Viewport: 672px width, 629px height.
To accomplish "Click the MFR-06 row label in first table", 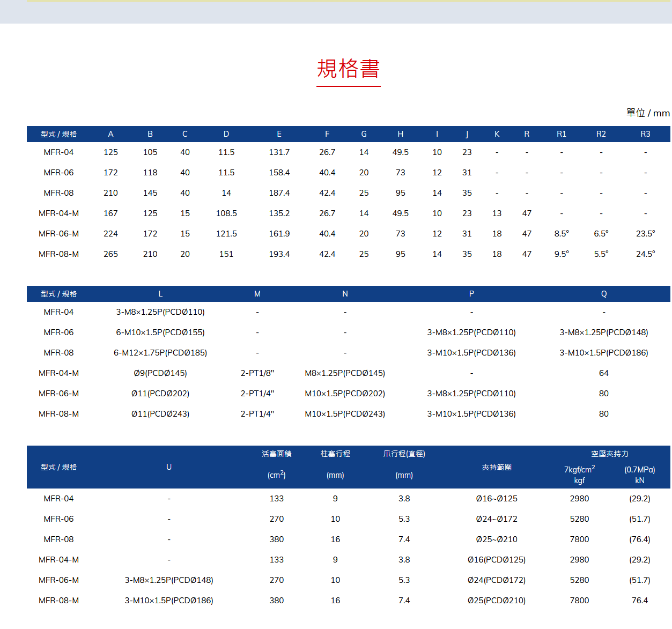I will [58, 172].
